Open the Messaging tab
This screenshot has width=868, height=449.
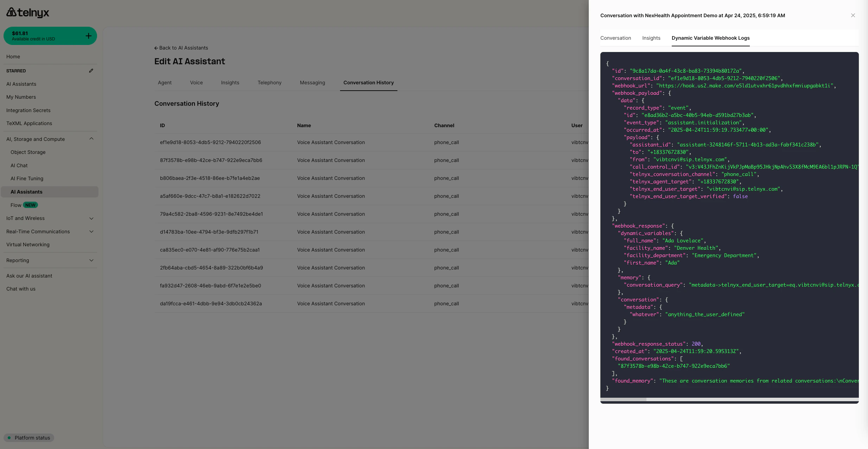click(x=312, y=83)
